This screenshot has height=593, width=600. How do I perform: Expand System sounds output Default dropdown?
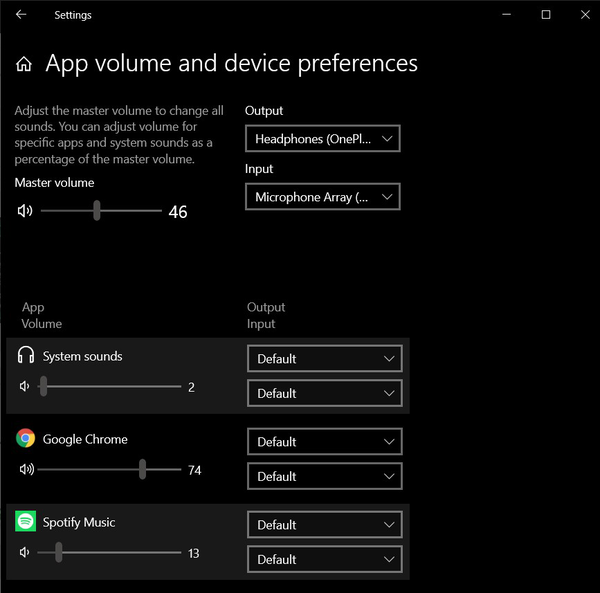click(x=325, y=358)
